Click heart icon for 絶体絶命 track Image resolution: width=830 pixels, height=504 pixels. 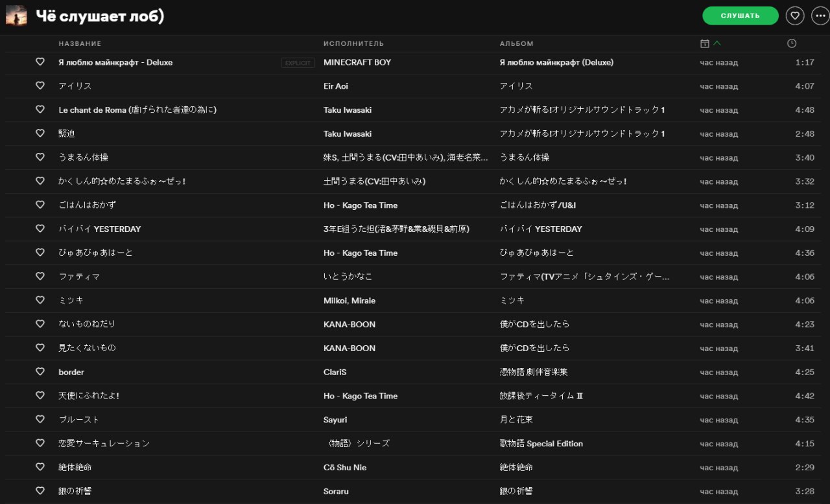click(40, 467)
